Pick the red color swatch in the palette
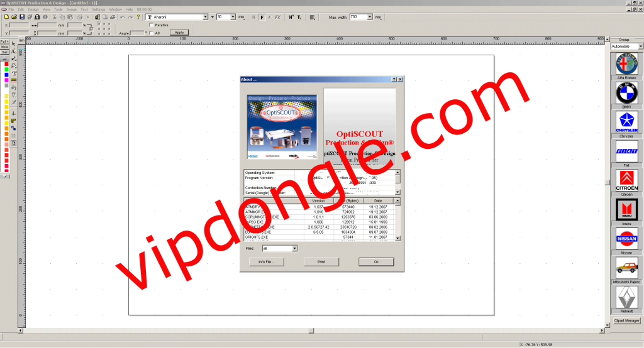Image resolution: width=644 pixels, height=348 pixels. coord(6,65)
